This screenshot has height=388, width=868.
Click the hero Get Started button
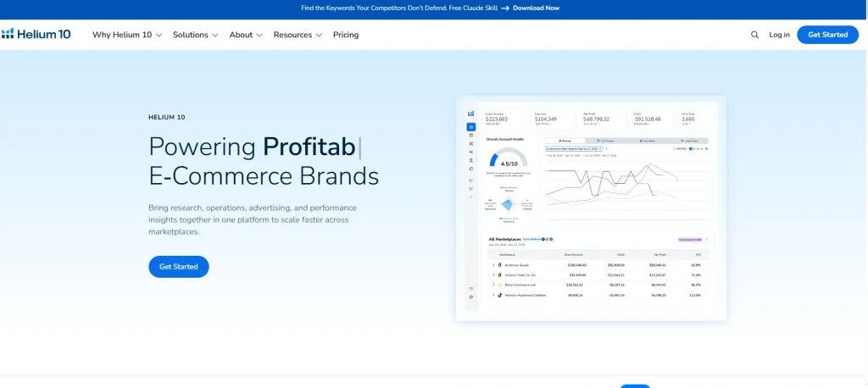[x=179, y=267]
